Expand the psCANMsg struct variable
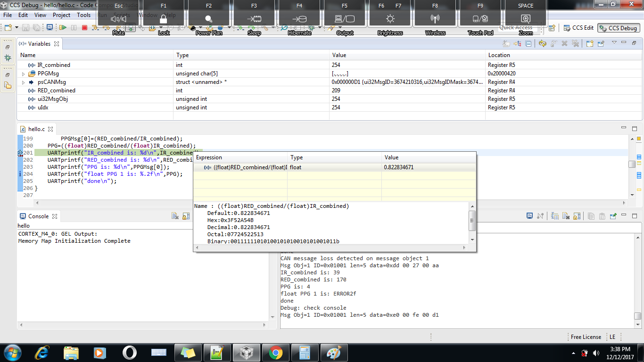This screenshot has height=362, width=644. (x=23, y=82)
